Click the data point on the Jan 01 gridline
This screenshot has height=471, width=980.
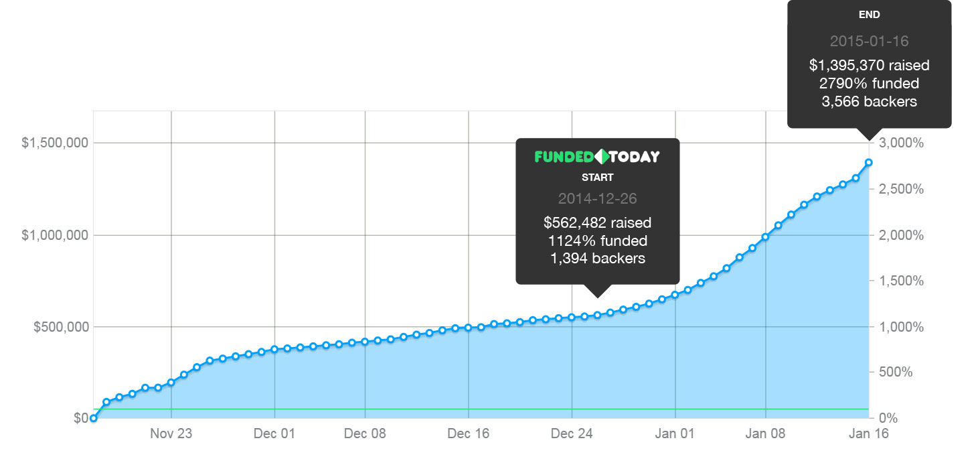point(675,295)
